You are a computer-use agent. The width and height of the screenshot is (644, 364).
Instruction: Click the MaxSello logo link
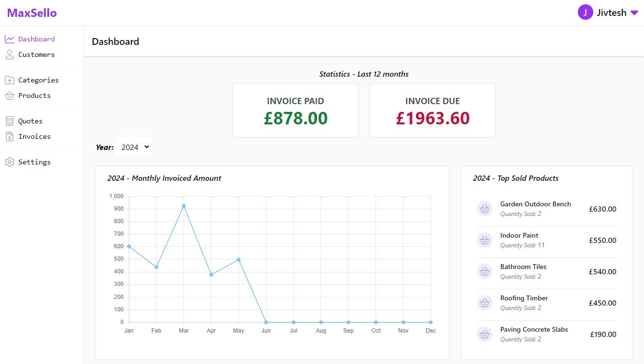(32, 13)
